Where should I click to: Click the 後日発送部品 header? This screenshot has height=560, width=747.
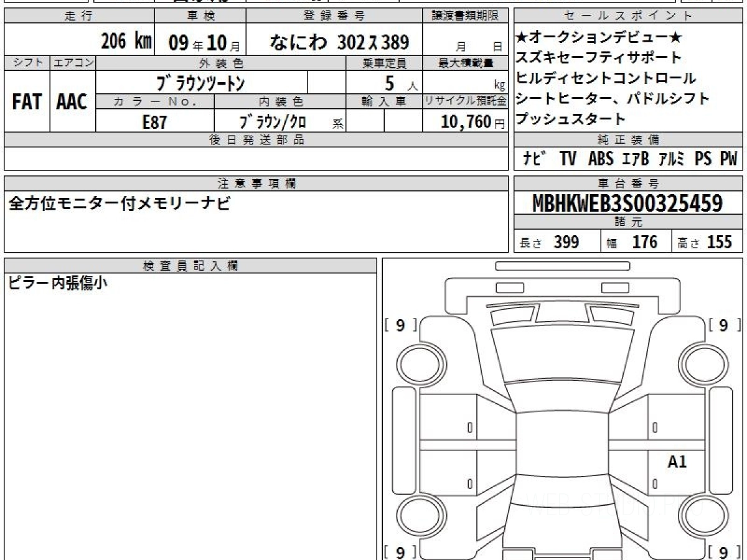point(256,140)
